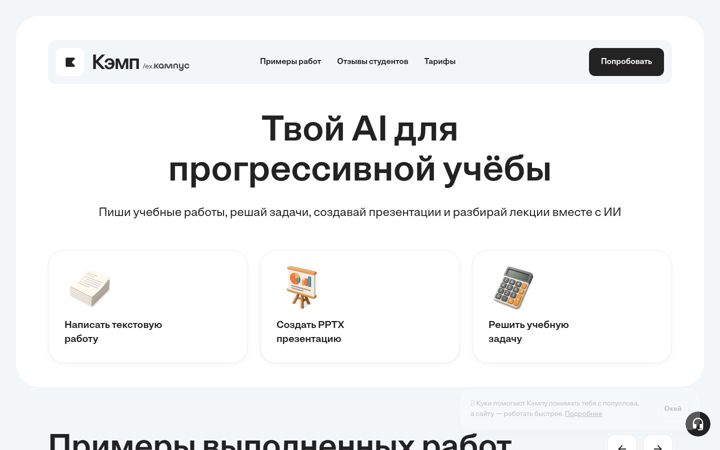
Task: Open Отзывы студентов menu item
Action: [x=372, y=61]
